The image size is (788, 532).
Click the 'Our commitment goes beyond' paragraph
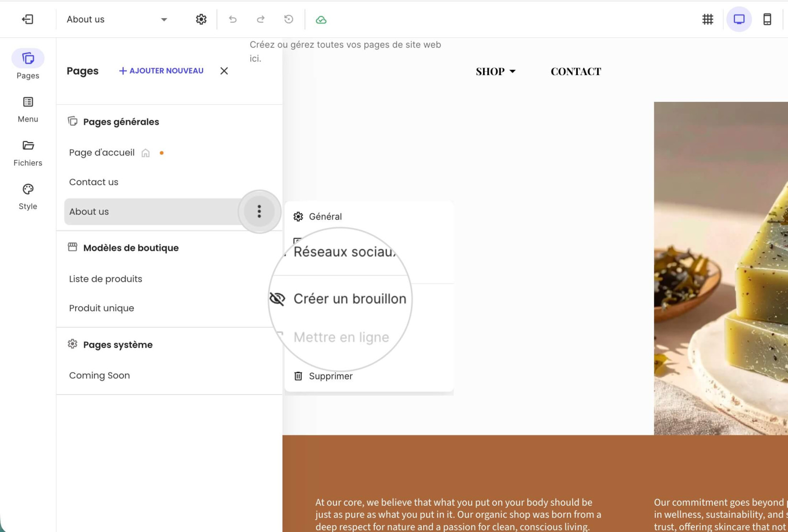[721, 515]
